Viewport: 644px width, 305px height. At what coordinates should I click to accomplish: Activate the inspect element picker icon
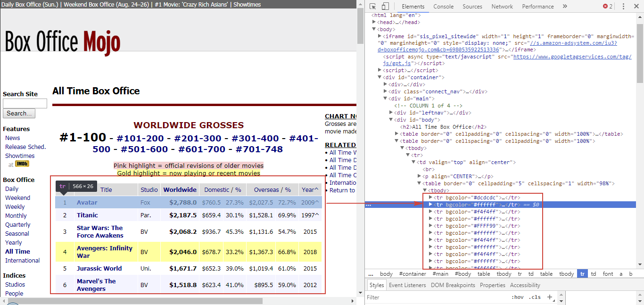click(373, 7)
